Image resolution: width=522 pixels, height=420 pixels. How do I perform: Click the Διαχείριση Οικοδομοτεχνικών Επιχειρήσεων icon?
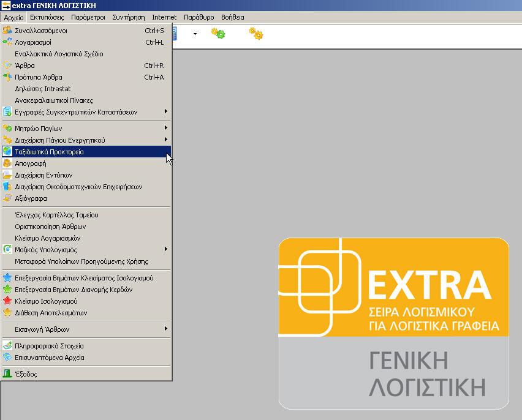coord(7,186)
